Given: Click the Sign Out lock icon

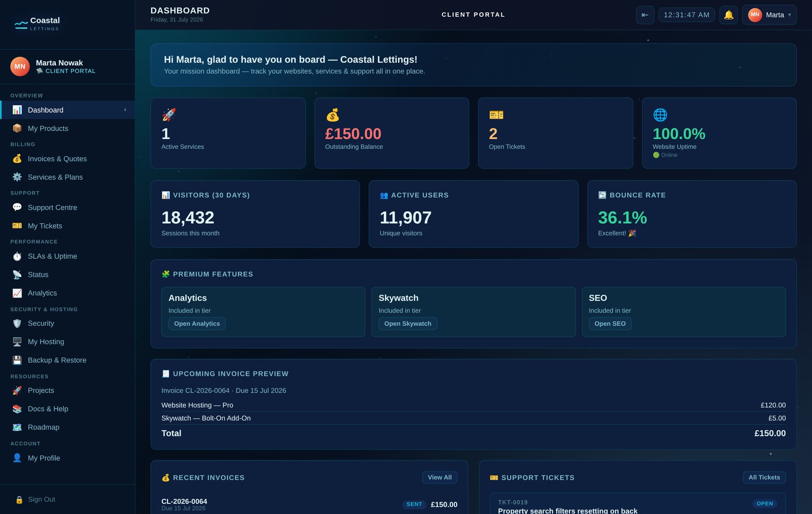Looking at the screenshot, I should coord(19,500).
